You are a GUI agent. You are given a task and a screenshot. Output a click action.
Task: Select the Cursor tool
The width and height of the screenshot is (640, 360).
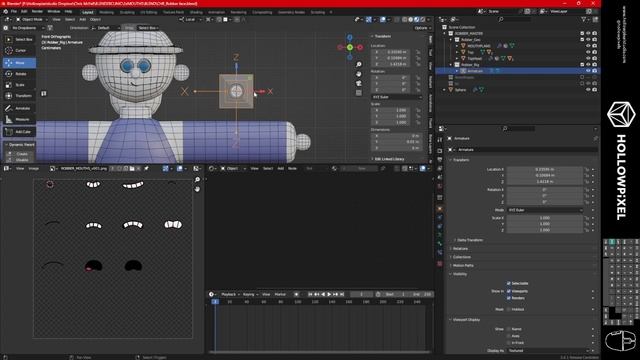(x=19, y=51)
